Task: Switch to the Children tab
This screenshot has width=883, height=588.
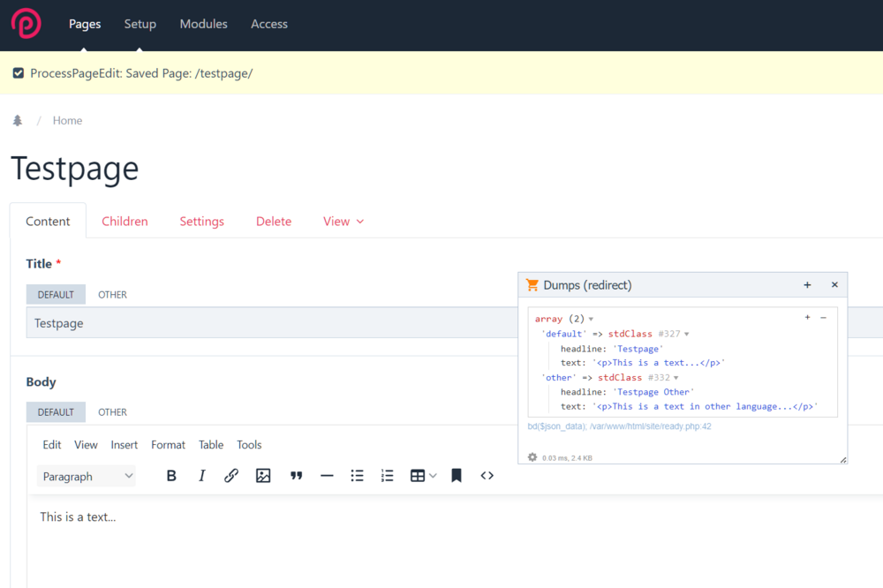Action: [125, 222]
